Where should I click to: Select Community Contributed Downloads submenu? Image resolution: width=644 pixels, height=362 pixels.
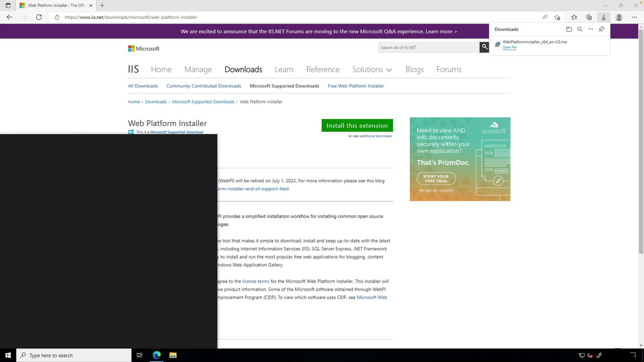pyautogui.click(x=204, y=86)
